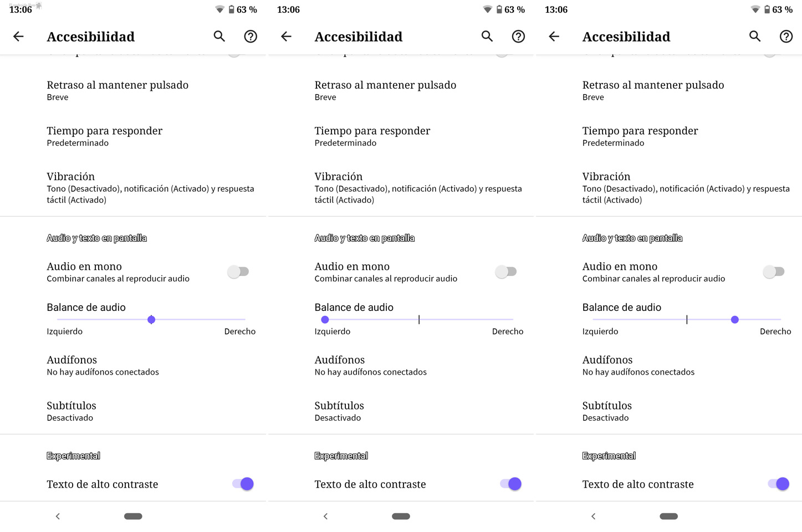This screenshot has width=802, height=532.
Task: Click the search magnifier in the right screen
Action: (x=755, y=37)
